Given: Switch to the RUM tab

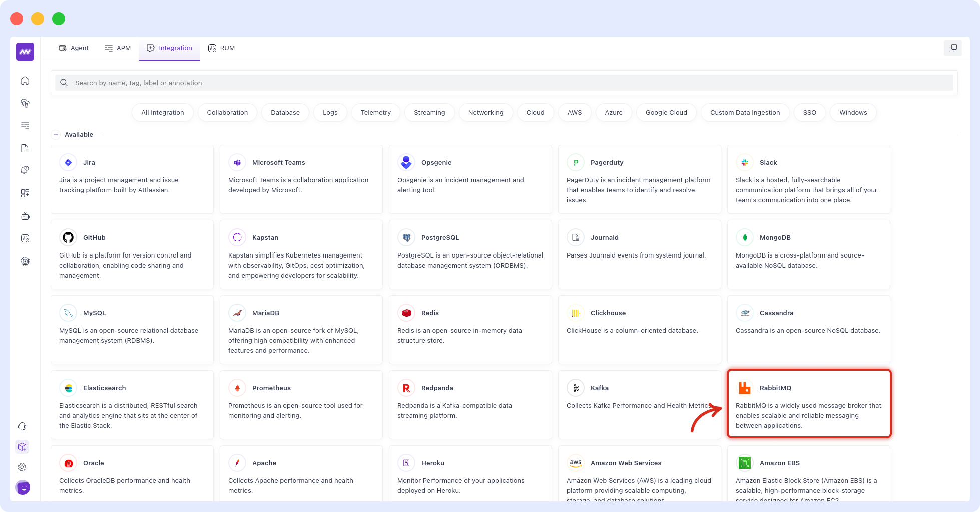Looking at the screenshot, I should 221,48.
